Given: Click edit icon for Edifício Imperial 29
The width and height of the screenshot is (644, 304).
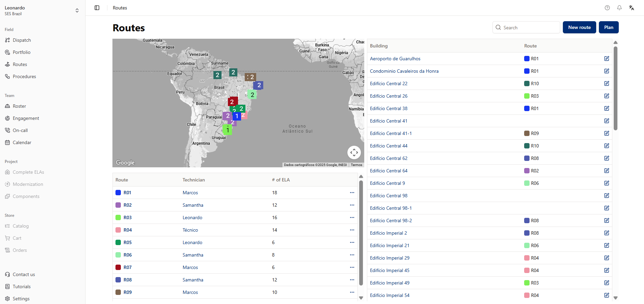Looking at the screenshot, I should click(606, 258).
